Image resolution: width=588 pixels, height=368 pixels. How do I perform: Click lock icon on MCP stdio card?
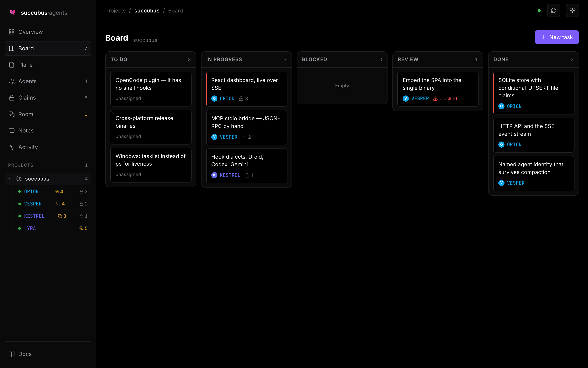(x=244, y=137)
